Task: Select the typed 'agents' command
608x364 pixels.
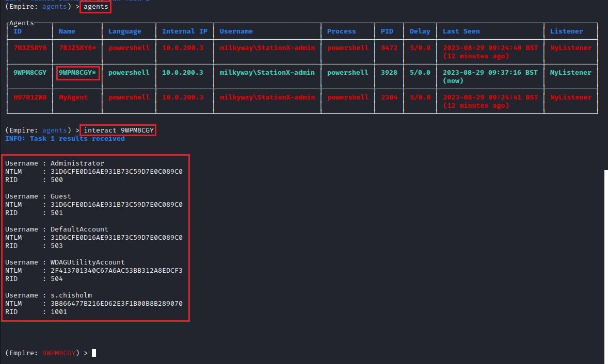Action: click(x=96, y=7)
